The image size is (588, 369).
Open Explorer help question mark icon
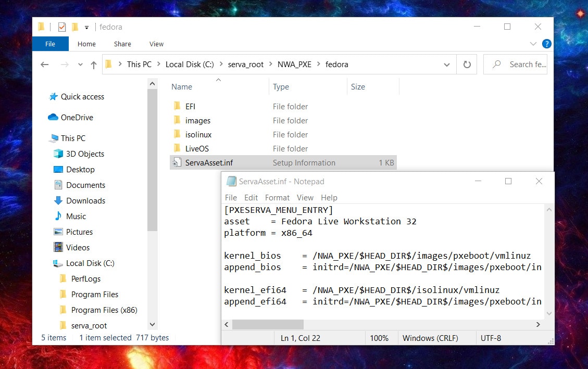[x=547, y=44]
